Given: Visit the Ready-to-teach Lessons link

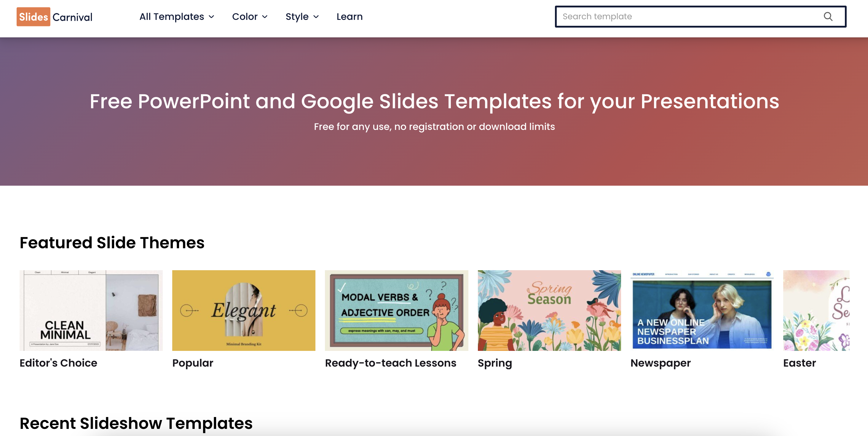Looking at the screenshot, I should click(390, 363).
